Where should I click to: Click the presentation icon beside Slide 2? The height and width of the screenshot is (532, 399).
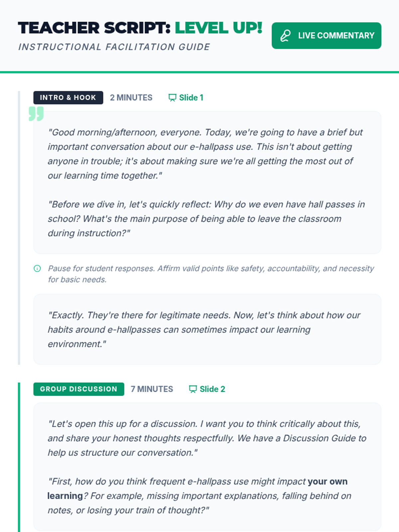coord(193,389)
